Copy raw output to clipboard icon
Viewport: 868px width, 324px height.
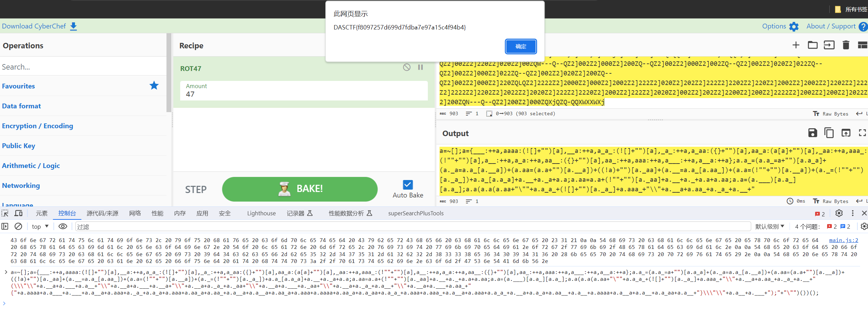(x=829, y=133)
